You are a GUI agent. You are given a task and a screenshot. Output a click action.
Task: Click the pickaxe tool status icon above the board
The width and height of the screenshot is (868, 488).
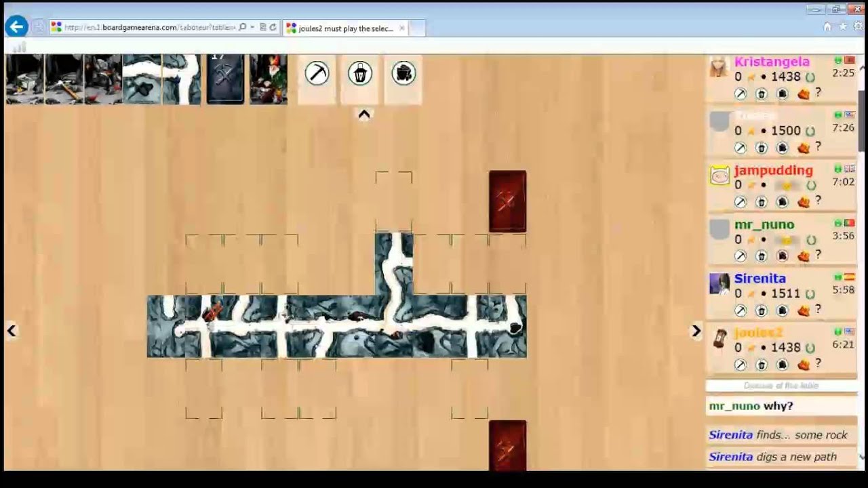(x=317, y=73)
